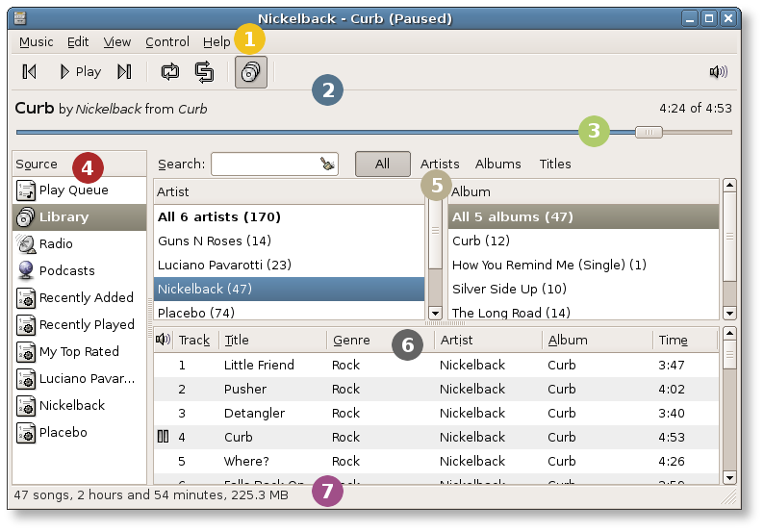Filter search by Albums
Screen dimensions: 764x532
tap(497, 165)
